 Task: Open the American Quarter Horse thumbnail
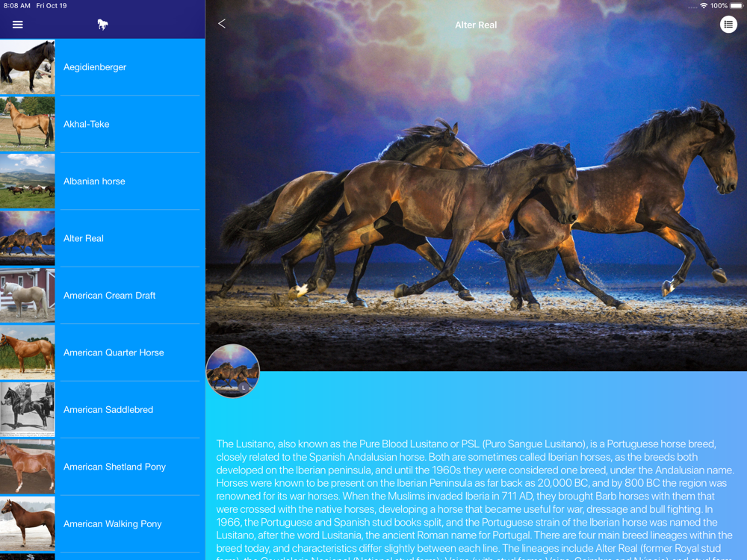click(x=27, y=352)
